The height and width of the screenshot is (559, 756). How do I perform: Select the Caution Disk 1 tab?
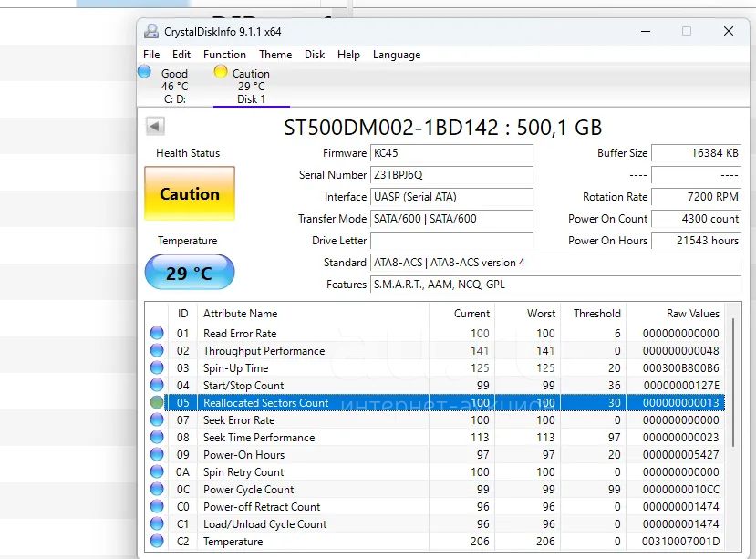pyautogui.click(x=251, y=86)
